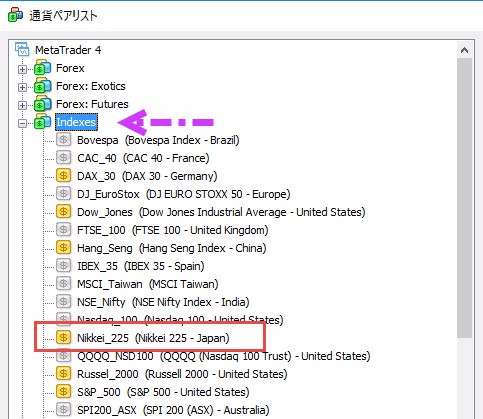Viewport: 483px width, 419px height.
Task: Select Hang Seng Index - China row
Action: pos(172,248)
